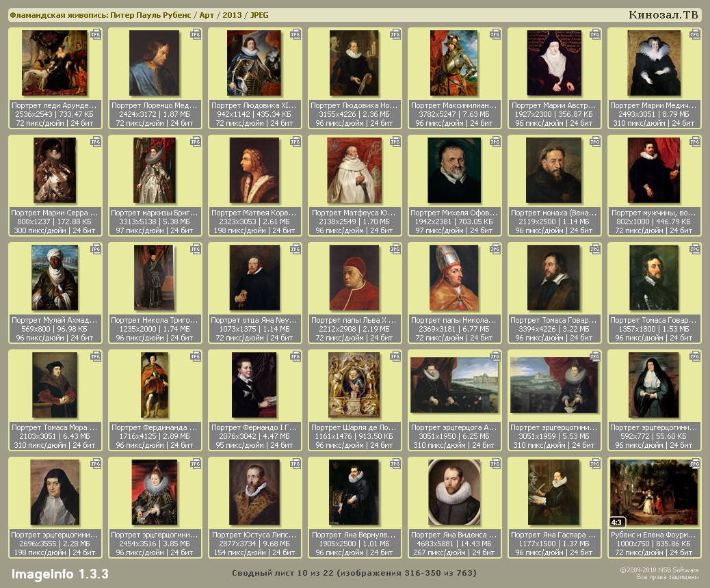Click JPG icon on Портрет Мулай Ахмада tile

tap(95, 249)
